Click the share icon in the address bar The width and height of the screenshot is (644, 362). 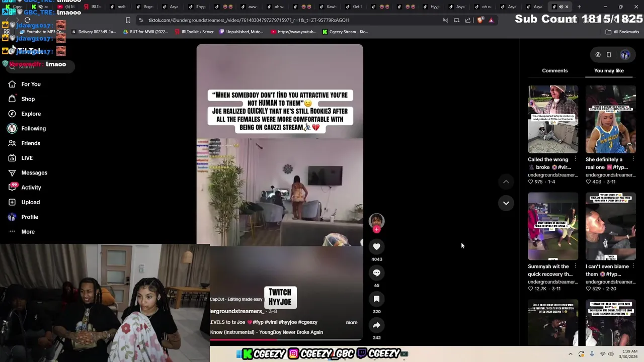[x=468, y=20]
